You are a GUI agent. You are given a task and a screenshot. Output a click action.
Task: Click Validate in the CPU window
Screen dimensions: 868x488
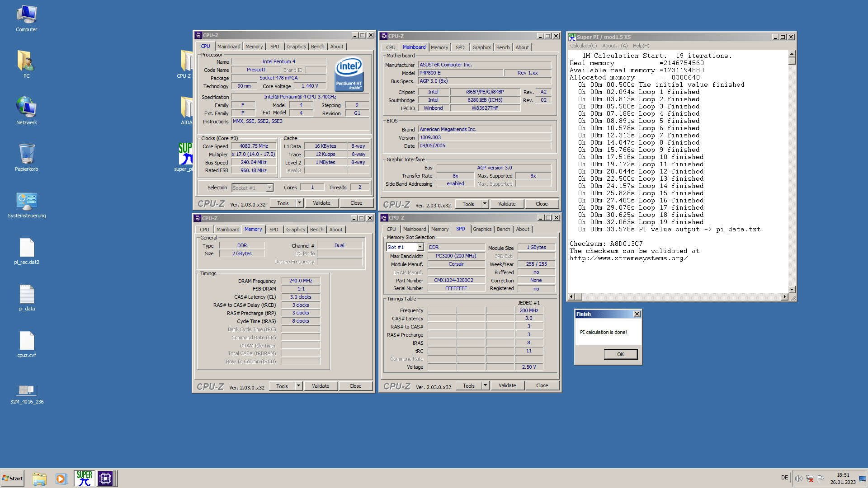[x=321, y=203]
